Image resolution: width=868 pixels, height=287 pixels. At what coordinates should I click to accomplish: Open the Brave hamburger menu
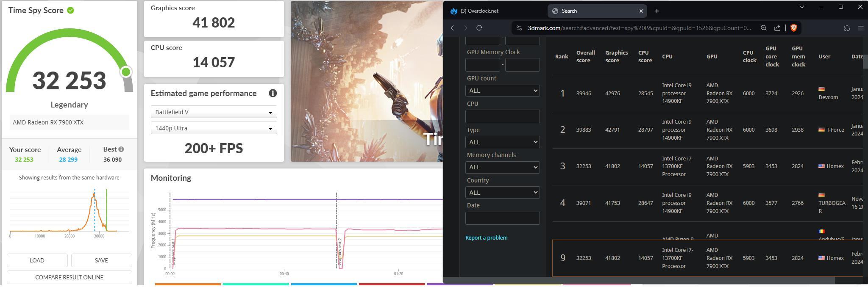pos(860,28)
